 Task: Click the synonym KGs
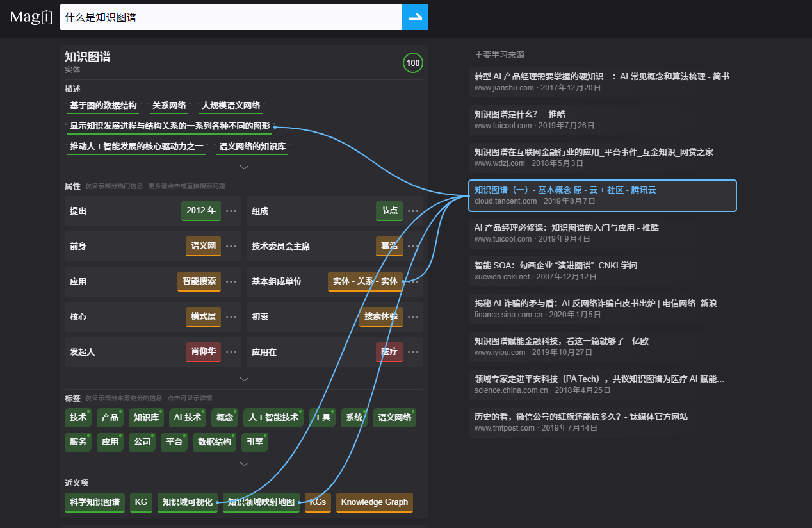click(x=318, y=502)
